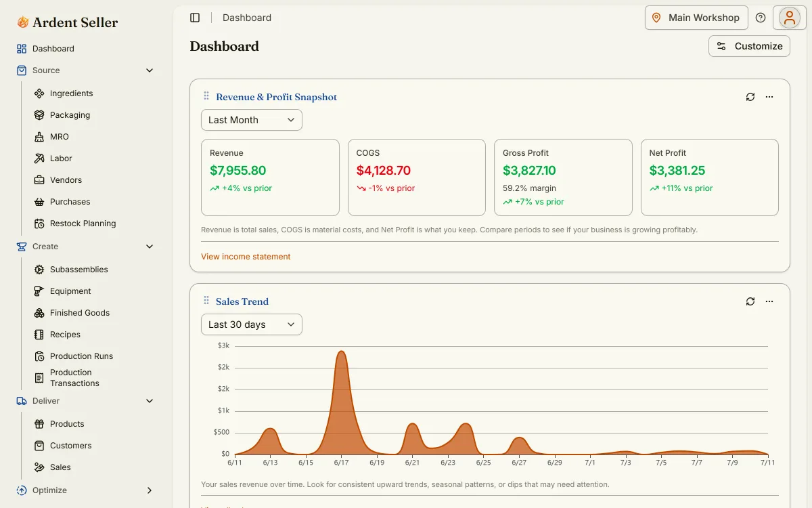Click the Production Transactions icon
The image size is (812, 508).
click(39, 378)
